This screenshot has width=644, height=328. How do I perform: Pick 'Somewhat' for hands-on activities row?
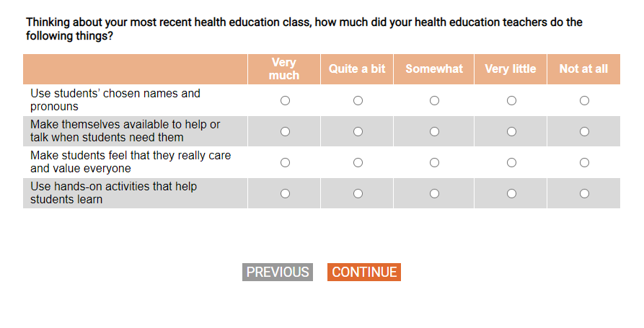434,193
